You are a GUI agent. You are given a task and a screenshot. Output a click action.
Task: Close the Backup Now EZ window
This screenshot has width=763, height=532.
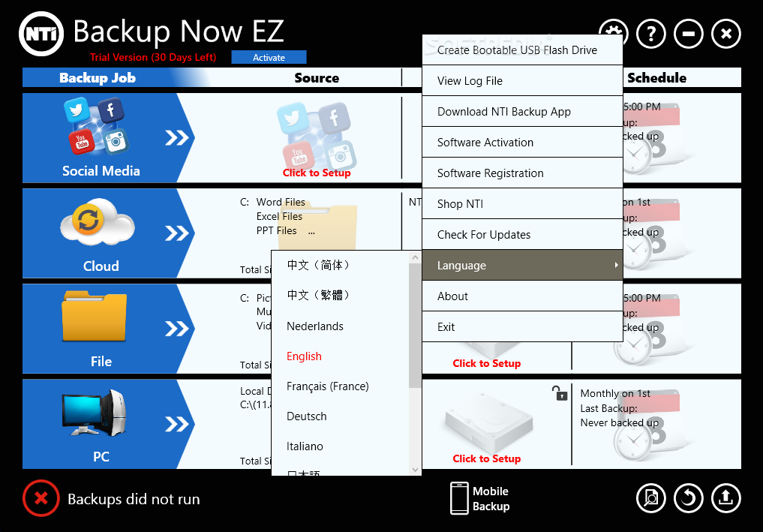(725, 34)
